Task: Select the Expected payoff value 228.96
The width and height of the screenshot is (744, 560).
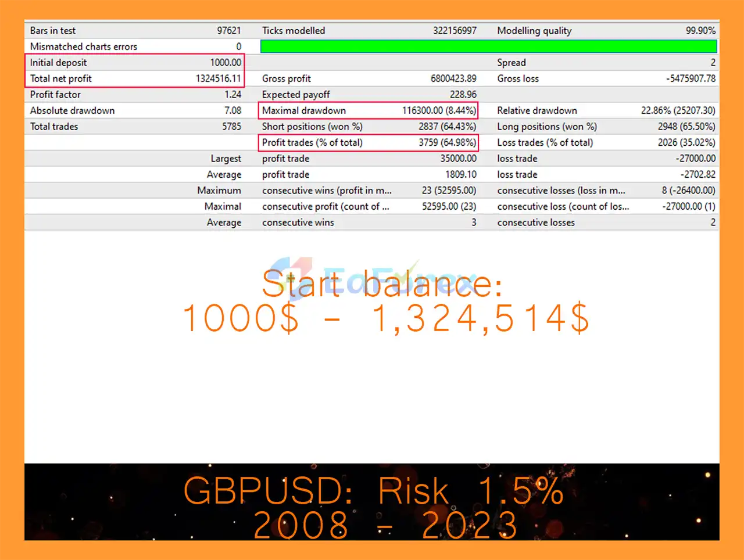Action: point(463,95)
